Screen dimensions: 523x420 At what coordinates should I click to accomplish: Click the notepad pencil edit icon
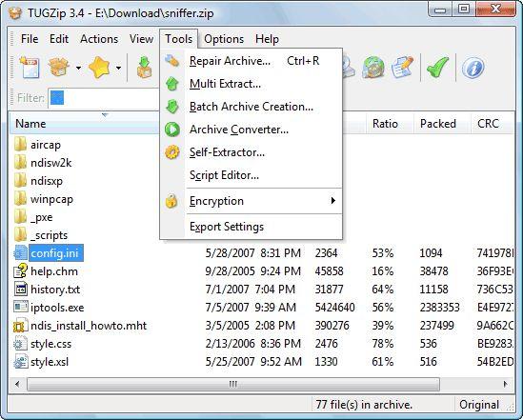coord(403,68)
